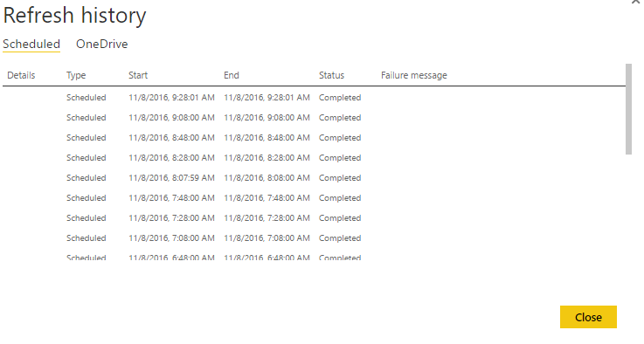Select end time 11/8/2016, 9:08:00 AM

(267, 118)
